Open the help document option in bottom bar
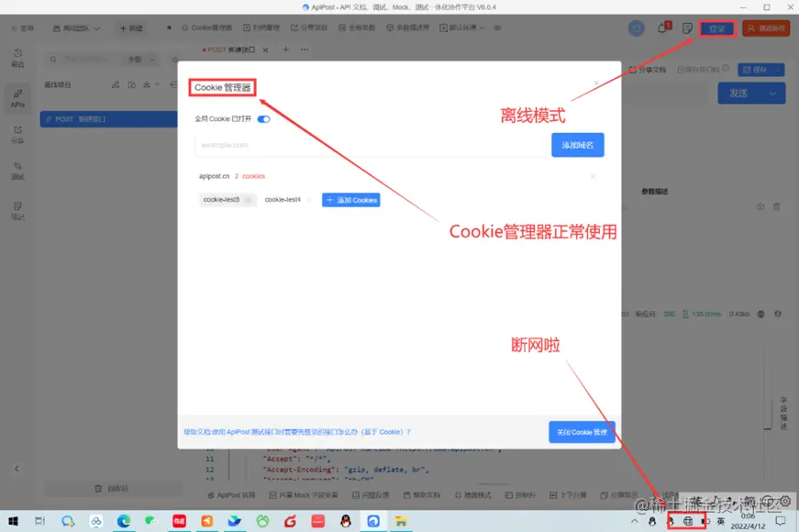Image resolution: width=799 pixels, height=532 pixels. point(421,494)
